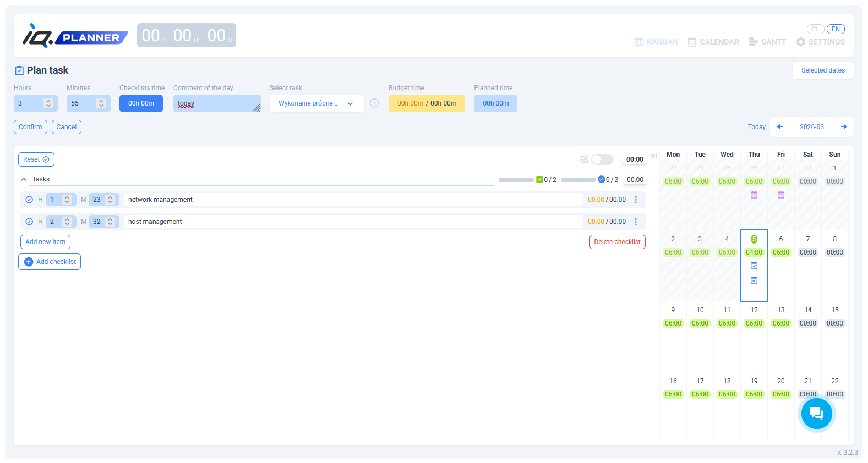Mark host management item as done

[29, 222]
